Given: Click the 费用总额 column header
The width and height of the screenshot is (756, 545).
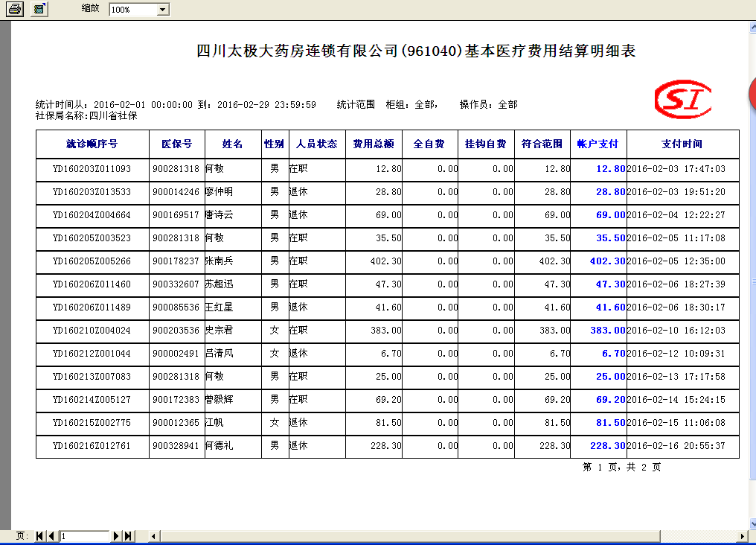Looking at the screenshot, I should [374, 144].
